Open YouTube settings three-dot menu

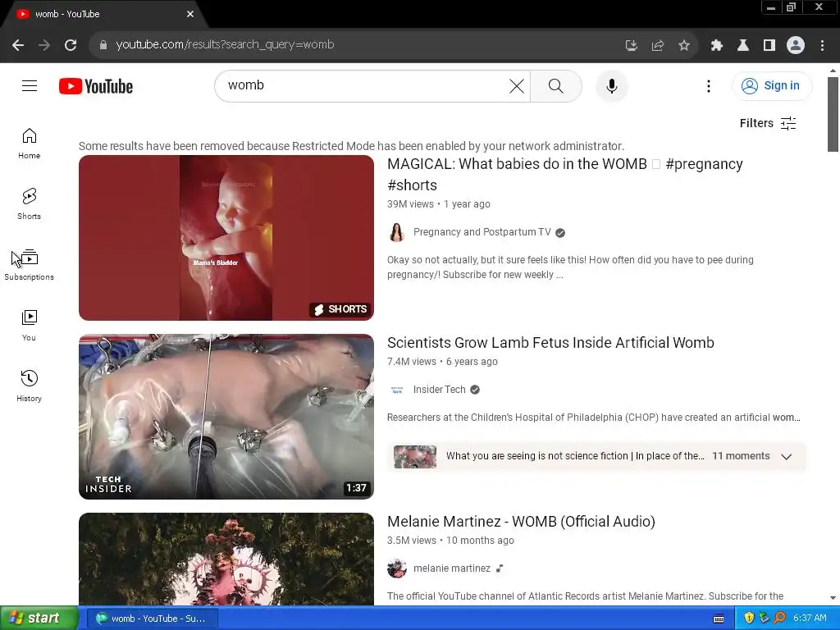[708, 85]
